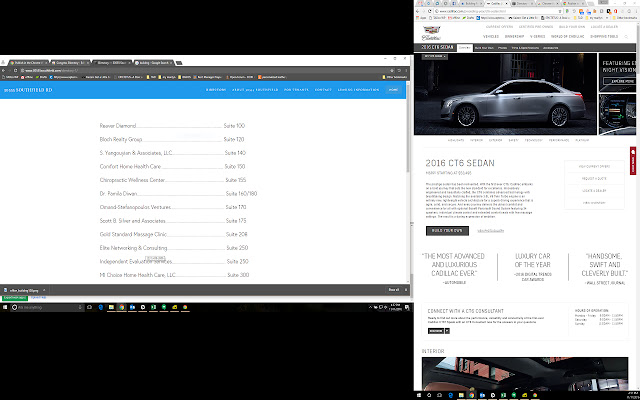Click the search magnifier on the Cadillac site
This screenshot has width=640, height=400.
coord(626,37)
